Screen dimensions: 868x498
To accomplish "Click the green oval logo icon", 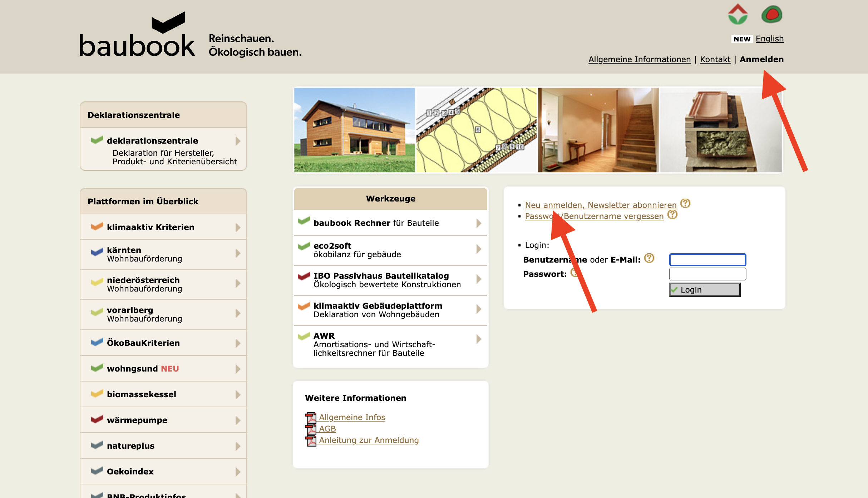I will click(x=772, y=14).
